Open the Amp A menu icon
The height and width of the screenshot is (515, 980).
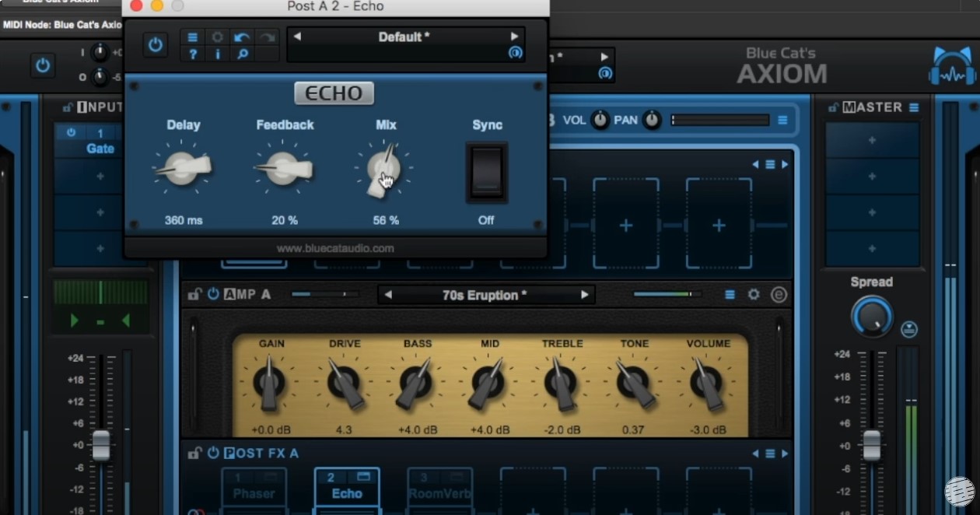point(730,294)
